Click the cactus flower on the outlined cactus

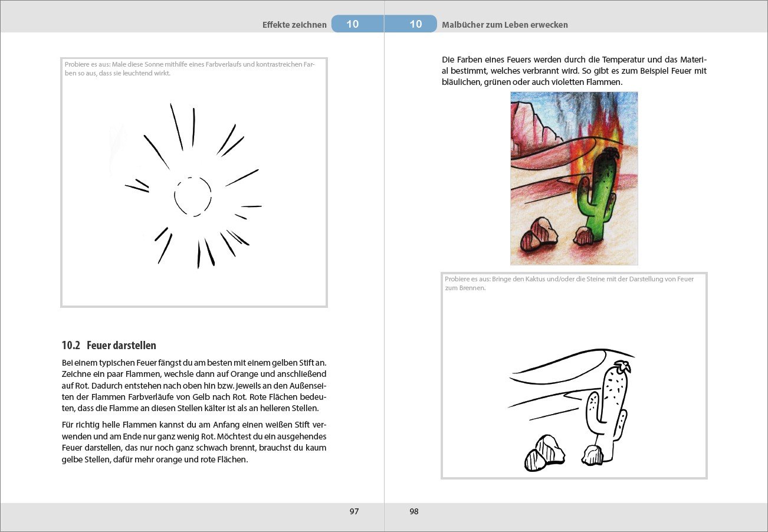[x=621, y=366]
